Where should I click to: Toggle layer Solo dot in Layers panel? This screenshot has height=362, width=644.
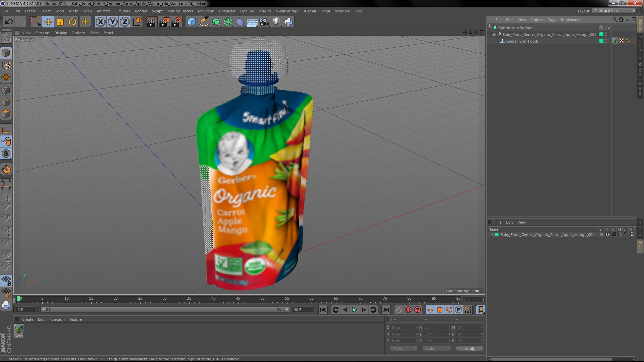pos(601,235)
